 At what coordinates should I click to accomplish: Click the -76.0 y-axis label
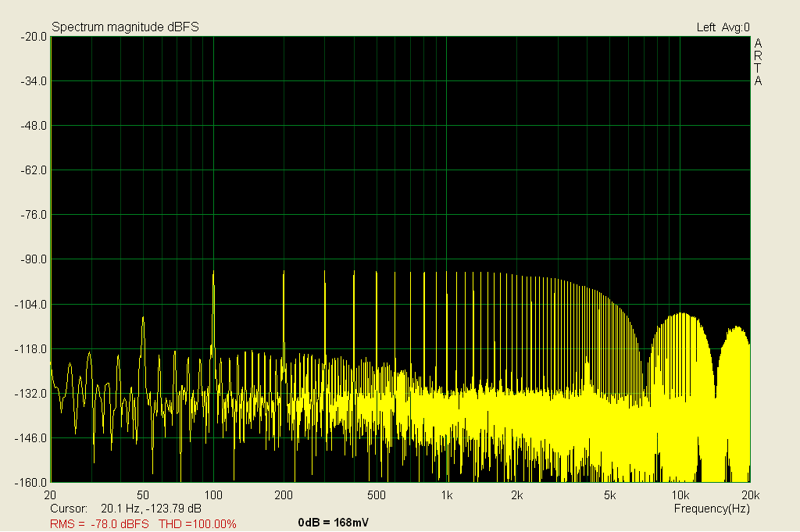(x=34, y=215)
